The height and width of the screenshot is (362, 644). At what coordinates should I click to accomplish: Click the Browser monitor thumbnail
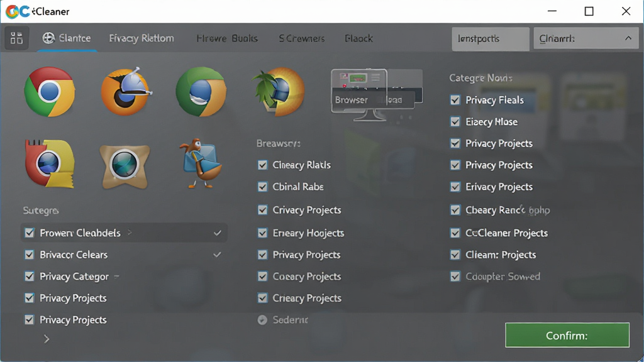pos(377,95)
